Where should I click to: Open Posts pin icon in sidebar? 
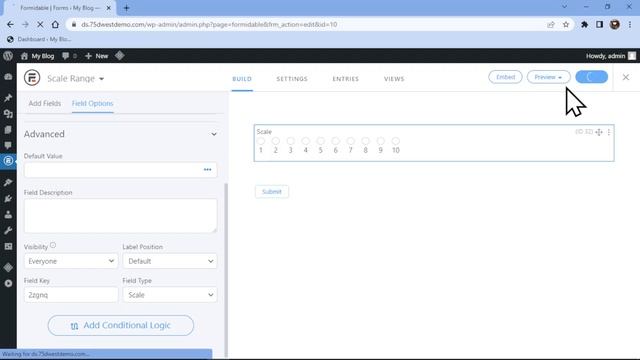[8, 98]
